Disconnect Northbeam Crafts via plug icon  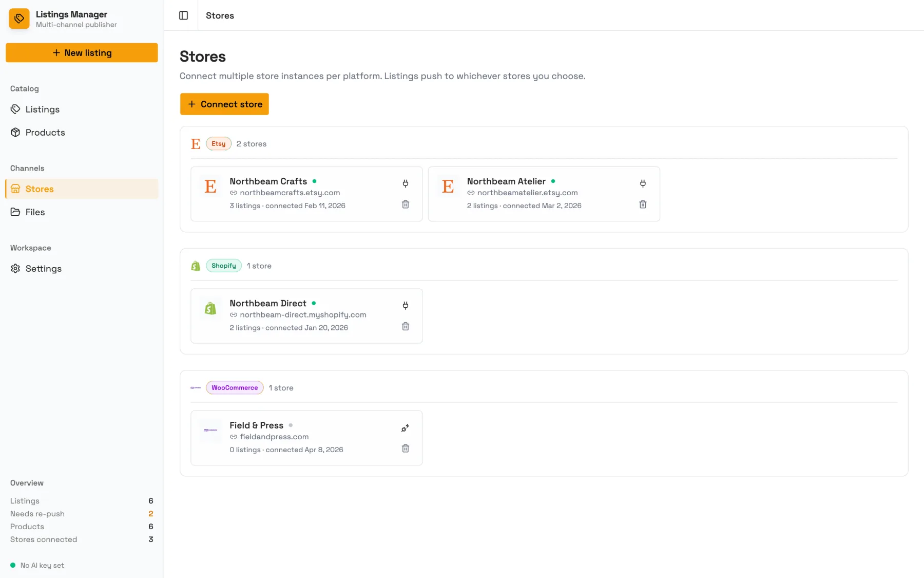[x=406, y=183]
